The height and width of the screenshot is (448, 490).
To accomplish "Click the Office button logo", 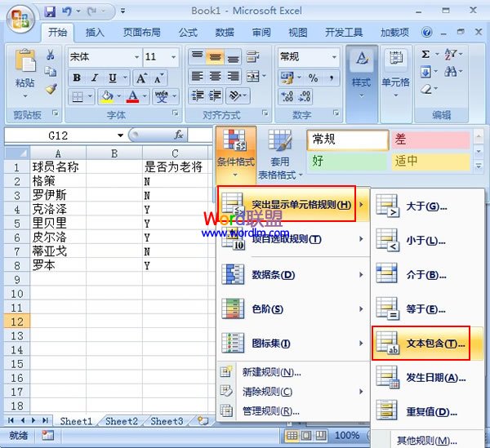I will (20, 19).
